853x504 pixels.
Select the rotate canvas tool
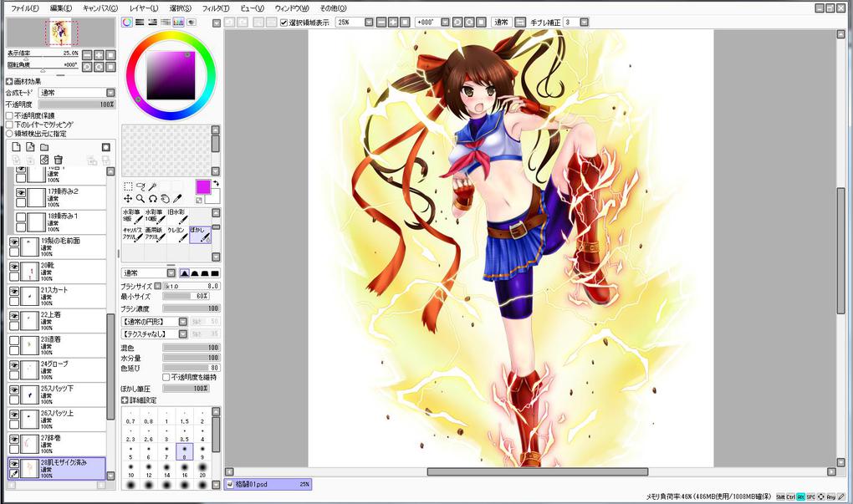pyautogui.click(x=153, y=199)
